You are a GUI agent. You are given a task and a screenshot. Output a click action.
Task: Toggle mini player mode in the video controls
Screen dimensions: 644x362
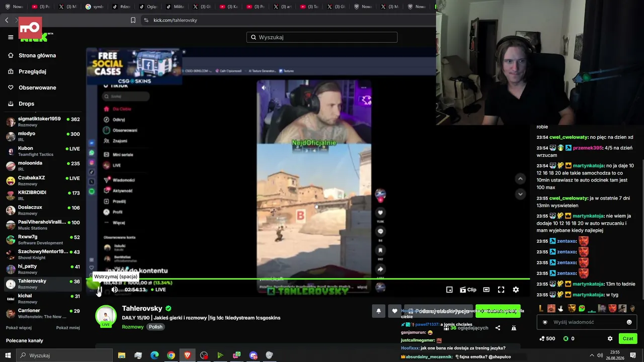tap(449, 290)
